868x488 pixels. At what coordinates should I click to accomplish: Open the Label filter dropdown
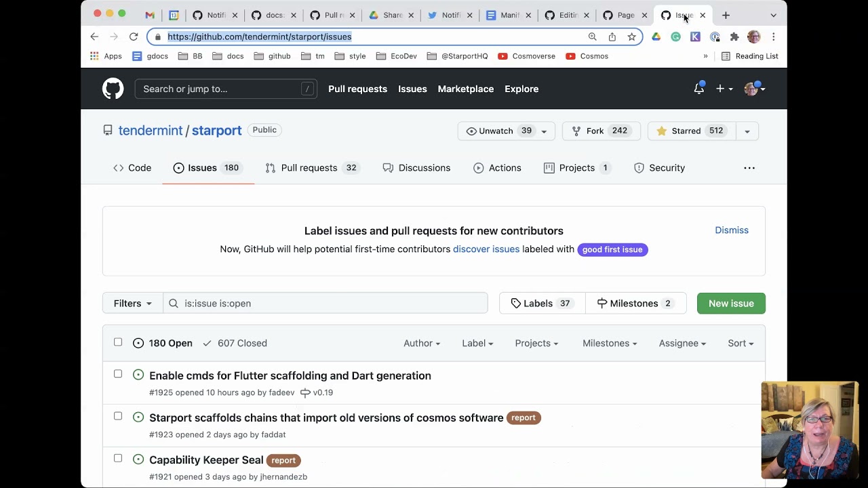point(477,343)
